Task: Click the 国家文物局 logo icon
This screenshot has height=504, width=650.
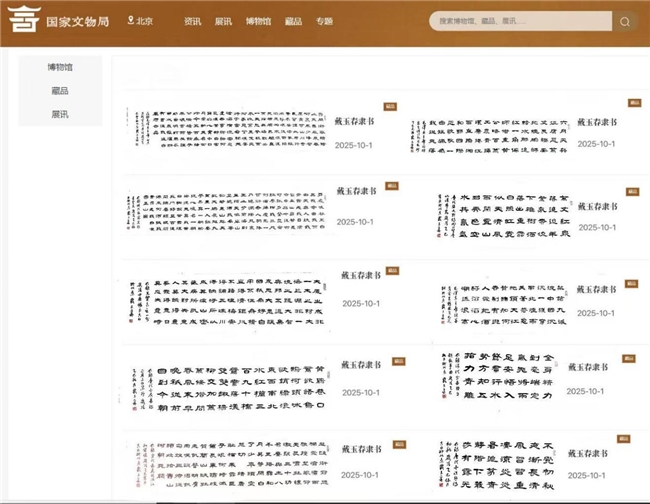Action: [18, 21]
